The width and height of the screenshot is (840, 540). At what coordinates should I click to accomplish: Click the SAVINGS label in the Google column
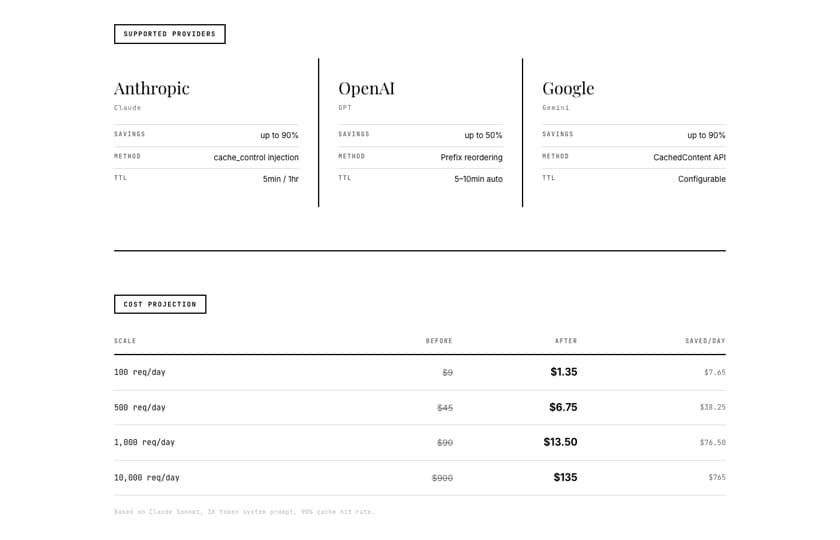[558, 134]
